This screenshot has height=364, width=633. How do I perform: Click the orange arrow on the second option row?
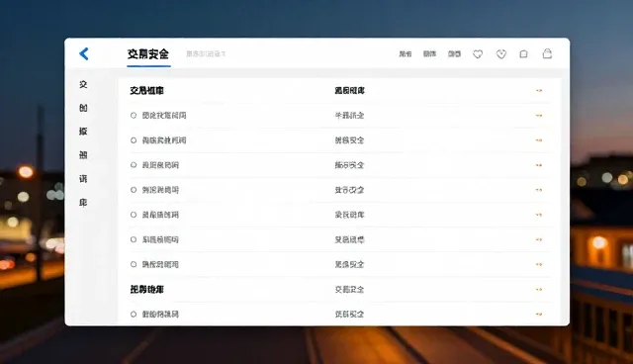tap(539, 140)
